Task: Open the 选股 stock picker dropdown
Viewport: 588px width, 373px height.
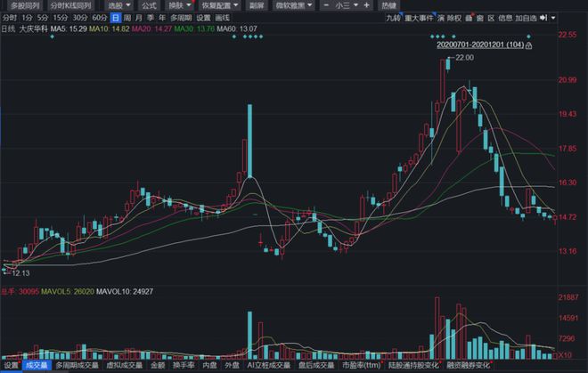Action: pyautogui.click(x=119, y=5)
